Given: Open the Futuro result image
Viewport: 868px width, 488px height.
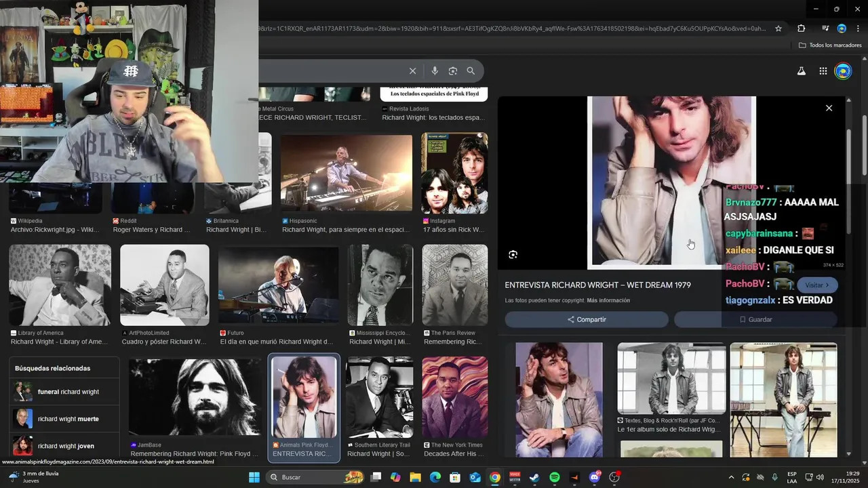Looking at the screenshot, I should 278,285.
